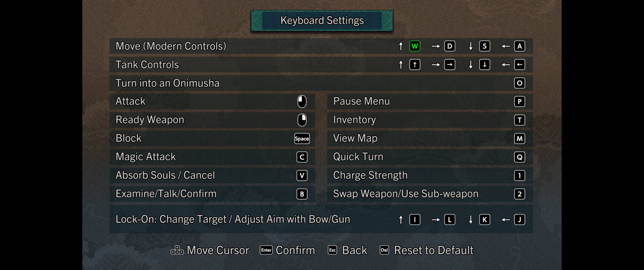Click the 2 key for Swap Weapon/Use Sub-weapon
The height and width of the screenshot is (270, 644).
click(520, 194)
